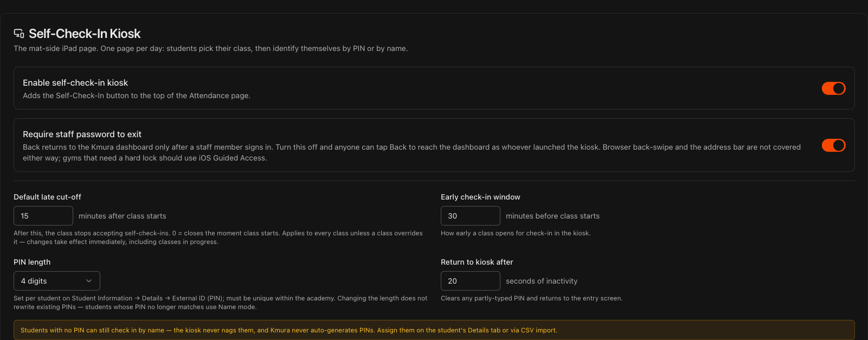Focus the Return to kiosk after seconds field
The height and width of the screenshot is (340, 868).
click(471, 281)
